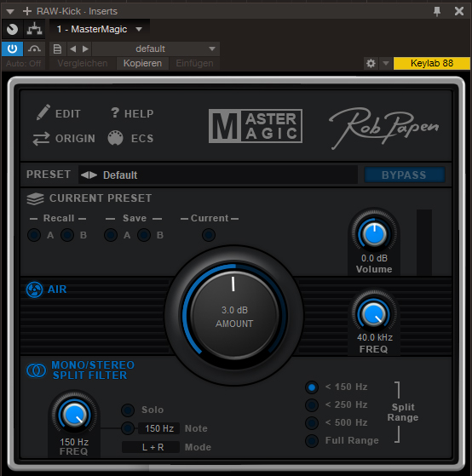
Task: Open the routing/sidechain icon in header
Action: click(34, 29)
